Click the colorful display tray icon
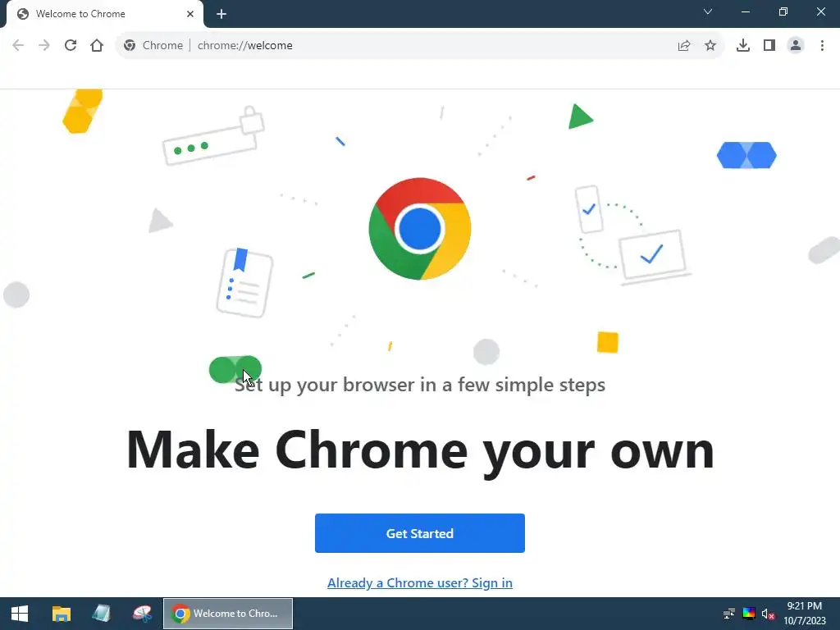This screenshot has width=840, height=630. point(749,614)
